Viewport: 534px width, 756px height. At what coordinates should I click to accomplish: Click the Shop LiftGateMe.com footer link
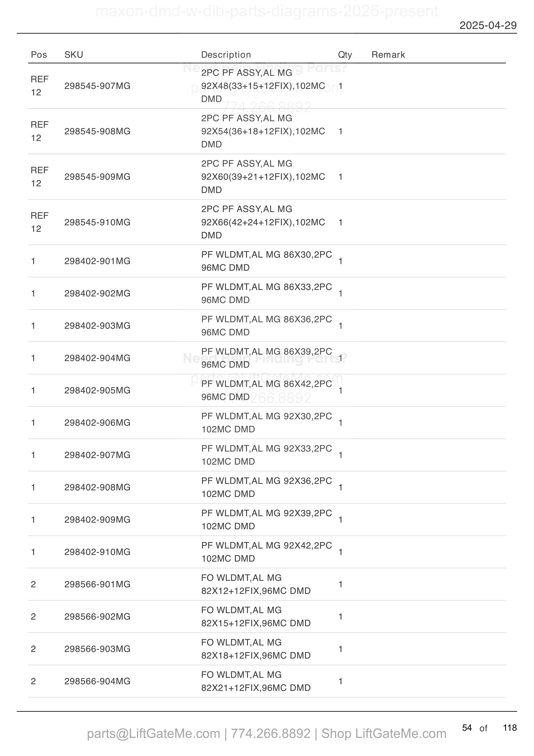(x=384, y=734)
